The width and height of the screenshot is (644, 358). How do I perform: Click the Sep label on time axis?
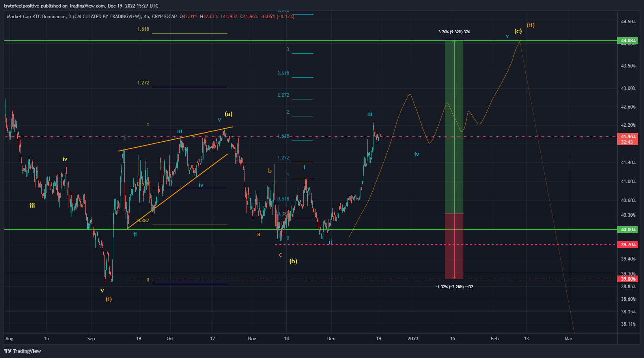91,339
